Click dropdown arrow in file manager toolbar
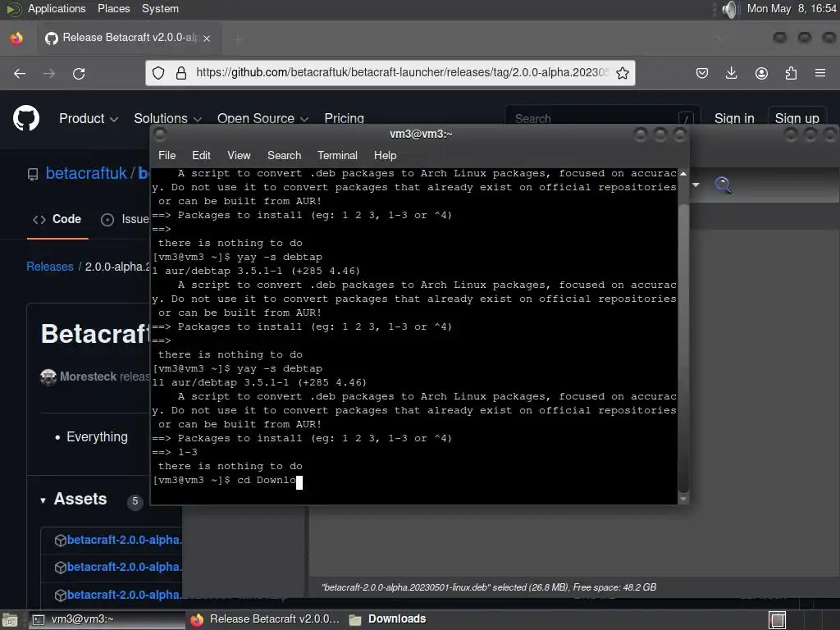 [696, 185]
